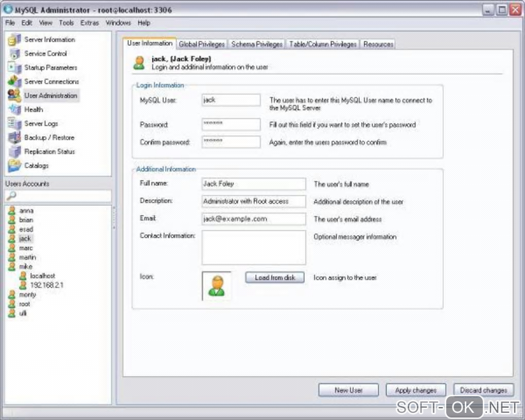Open the View menu
Viewport: 525px width, 420px height.
(x=45, y=23)
